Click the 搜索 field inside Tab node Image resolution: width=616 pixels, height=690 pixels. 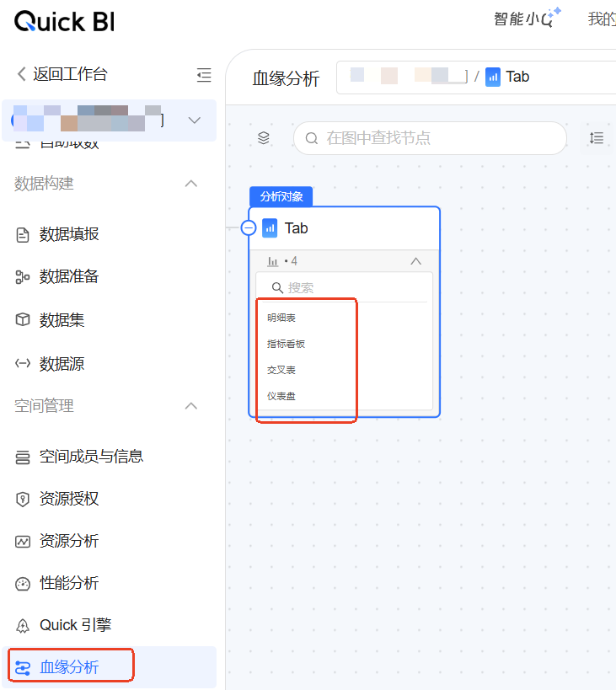(x=345, y=287)
